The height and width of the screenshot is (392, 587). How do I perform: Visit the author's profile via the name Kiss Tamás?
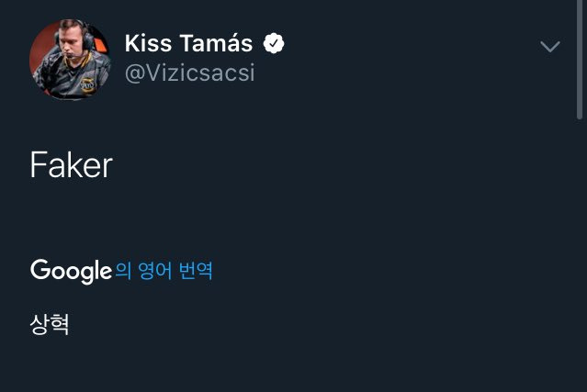click(x=188, y=43)
